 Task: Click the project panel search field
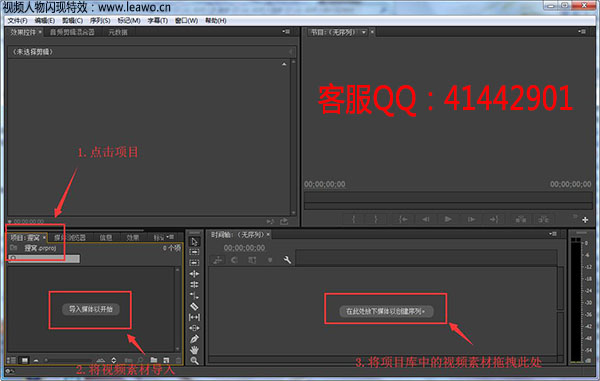tap(44, 259)
